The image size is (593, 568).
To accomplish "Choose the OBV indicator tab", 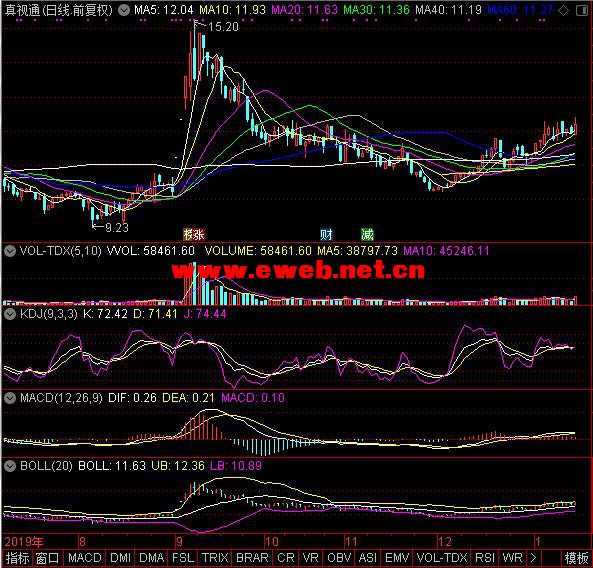I will pyautogui.click(x=339, y=558).
